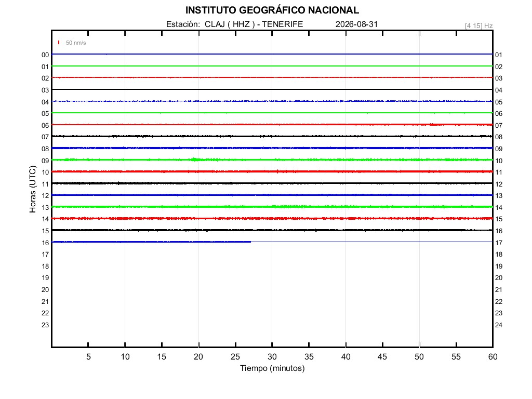Click the INSTITUTO GEOGRÁFICO NACIONAL title

coord(272,10)
